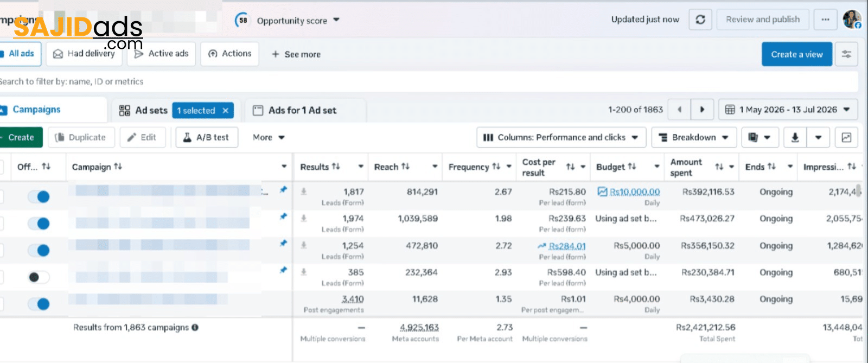Toggle off campaign with 1,817 leads
The height and width of the screenshot is (363, 868).
pos(39,196)
